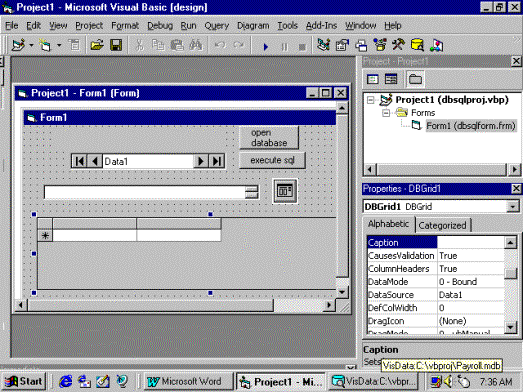
Task: Click View Code icon in Project panel
Action: pos(373,79)
